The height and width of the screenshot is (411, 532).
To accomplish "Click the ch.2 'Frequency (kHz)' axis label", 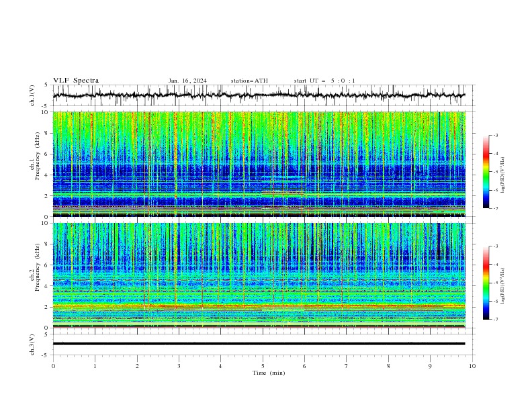I will pyautogui.click(x=37, y=267).
